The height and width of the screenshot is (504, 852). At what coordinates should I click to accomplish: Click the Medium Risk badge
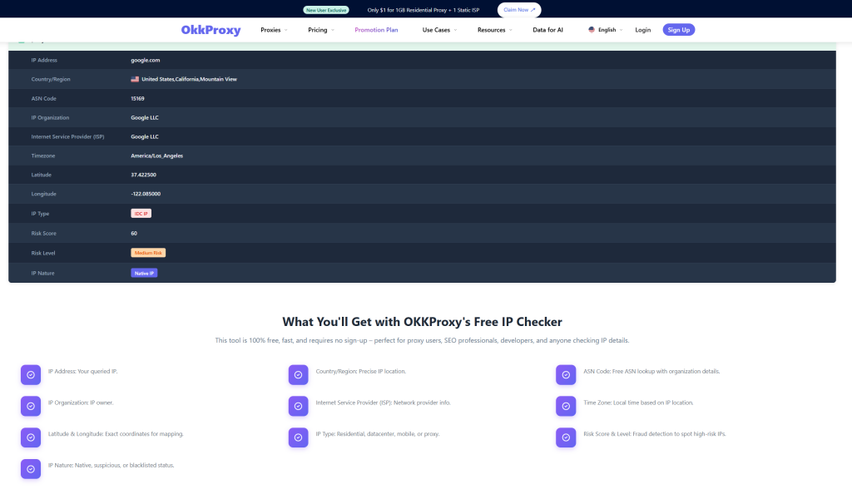(147, 253)
